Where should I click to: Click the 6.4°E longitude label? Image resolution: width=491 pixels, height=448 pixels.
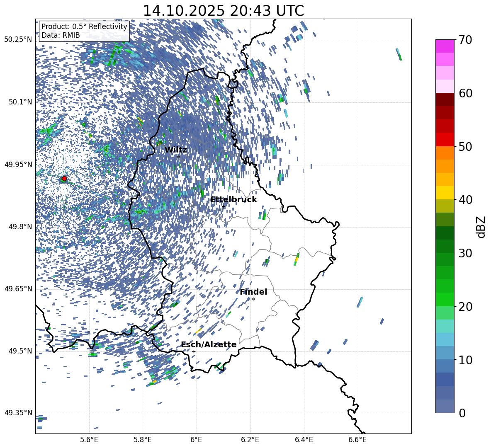304,440
